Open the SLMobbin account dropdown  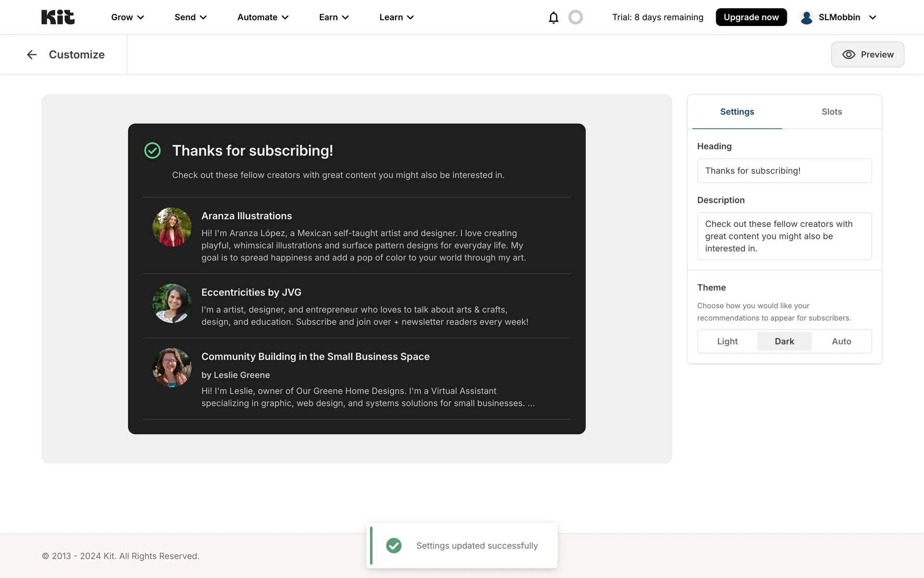point(873,17)
